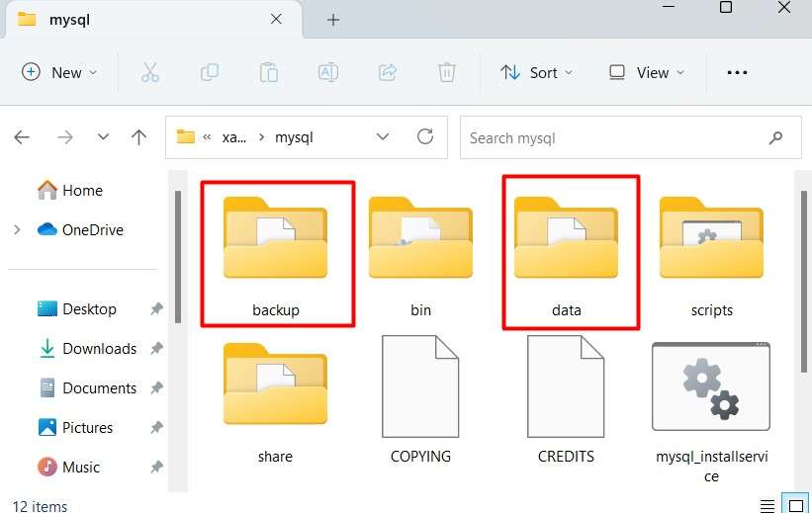
Task: Expand the OneDrive tree node
Action: pyautogui.click(x=17, y=230)
